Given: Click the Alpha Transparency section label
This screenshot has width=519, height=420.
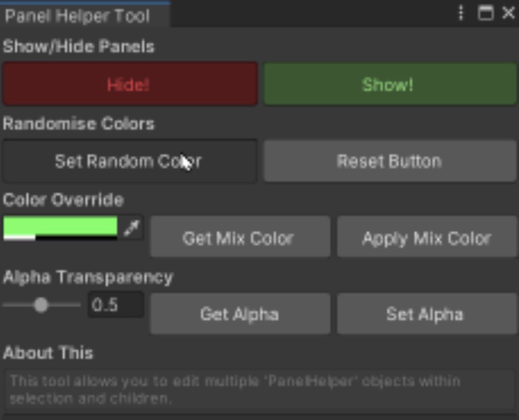Looking at the screenshot, I should point(88,277).
